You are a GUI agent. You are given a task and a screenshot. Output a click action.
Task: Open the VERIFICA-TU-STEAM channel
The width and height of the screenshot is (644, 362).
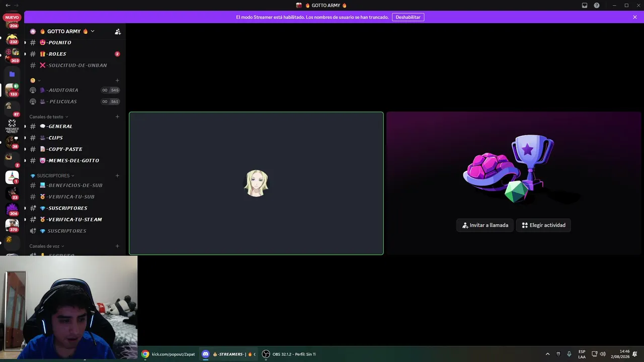[73, 220]
